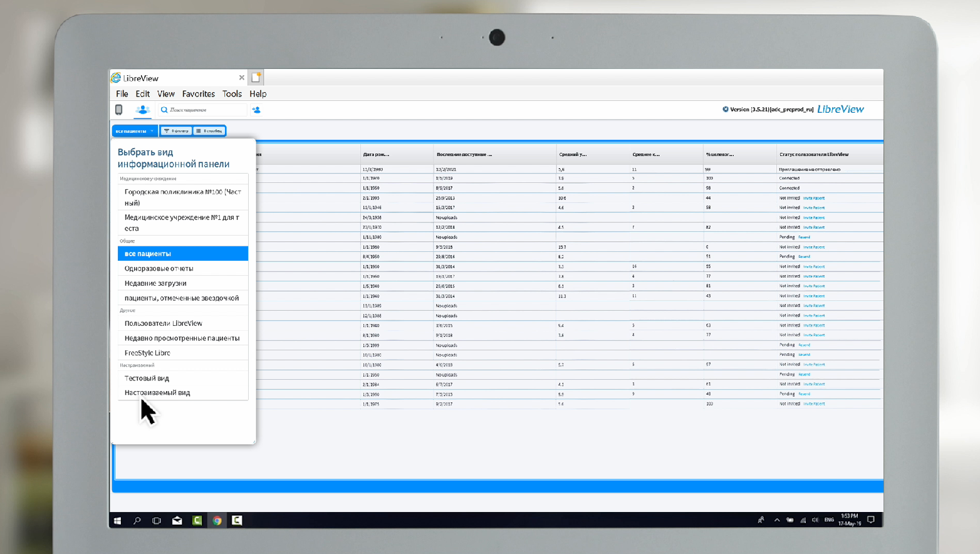Click the LibreView logo at top right

[x=840, y=109]
